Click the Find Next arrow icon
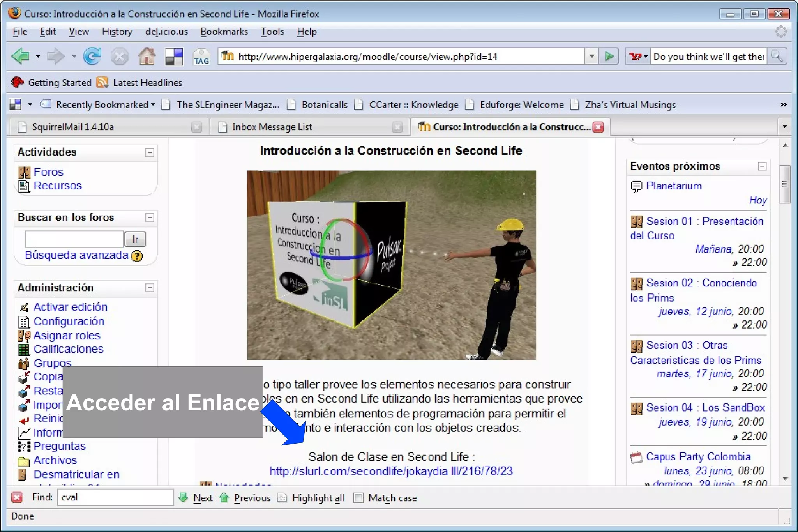Screen dimensions: 798x532 tap(183, 497)
